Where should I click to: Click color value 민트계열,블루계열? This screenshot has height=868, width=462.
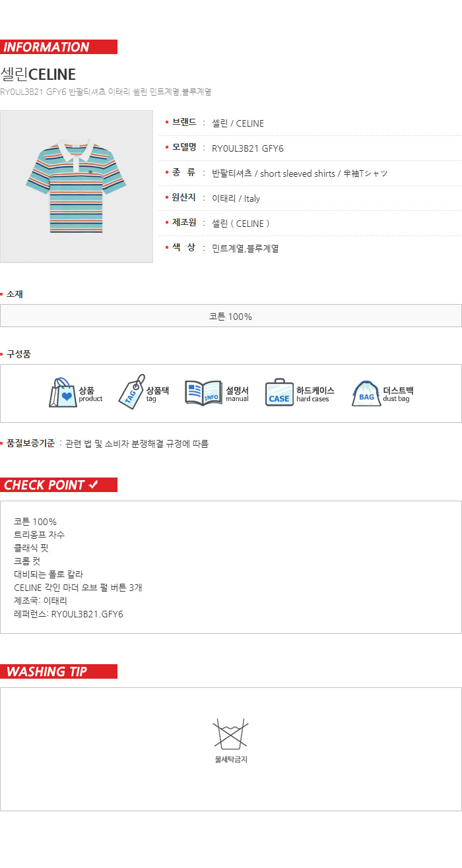point(245,249)
